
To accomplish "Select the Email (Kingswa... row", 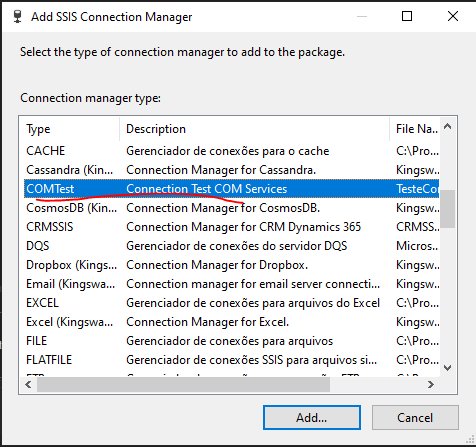I will click(x=231, y=284).
